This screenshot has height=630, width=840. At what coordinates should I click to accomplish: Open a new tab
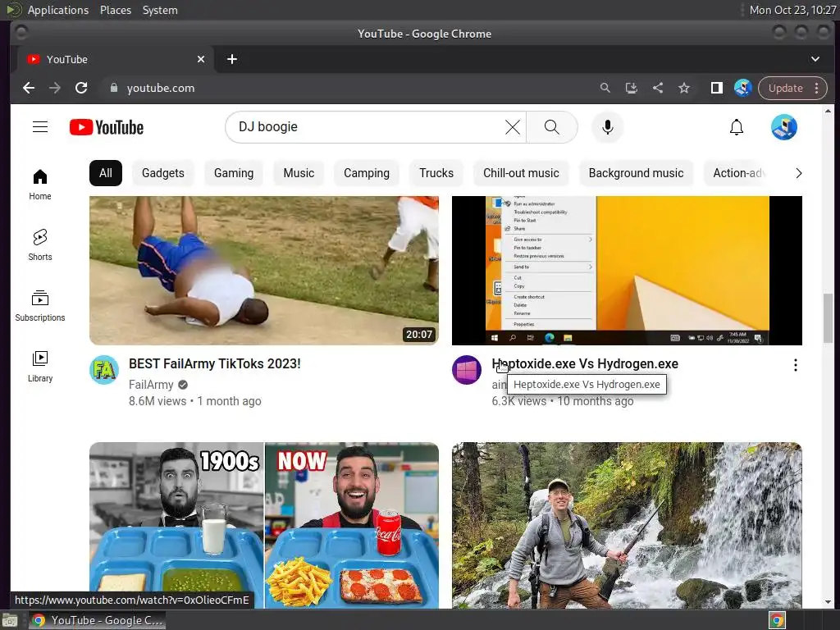[232, 59]
